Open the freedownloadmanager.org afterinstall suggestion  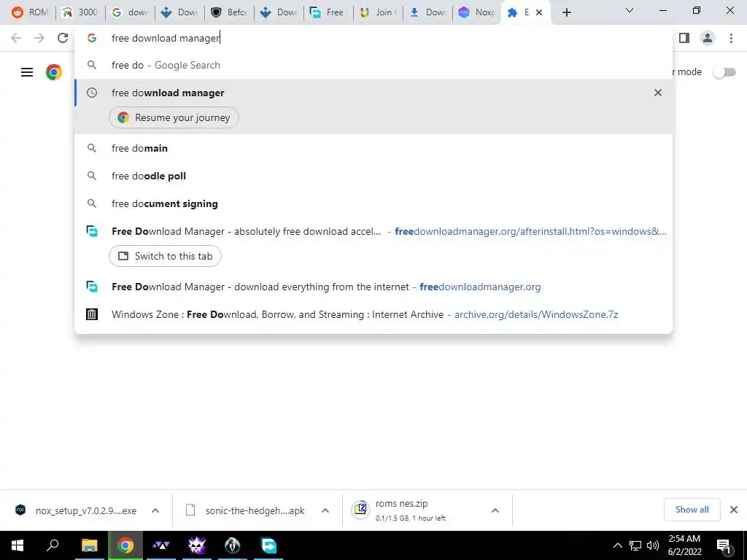click(x=373, y=231)
